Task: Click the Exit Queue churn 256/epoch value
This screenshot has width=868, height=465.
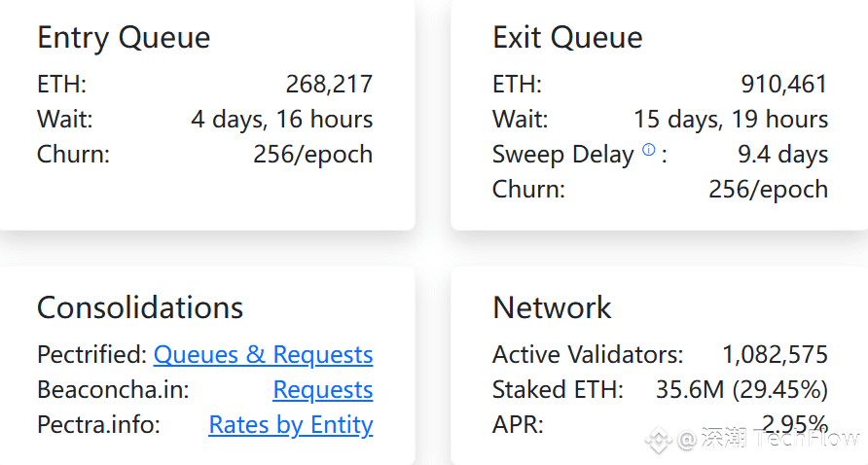Action: pyautogui.click(x=769, y=190)
